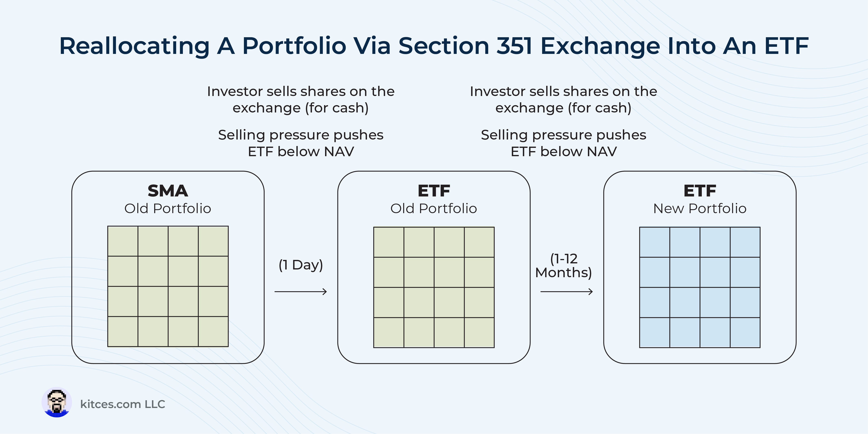Click the pixel-art avatar logo

click(57, 402)
